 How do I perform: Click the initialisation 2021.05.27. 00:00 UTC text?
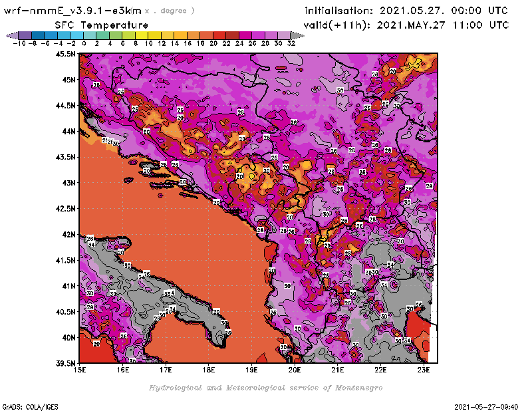tap(406, 11)
